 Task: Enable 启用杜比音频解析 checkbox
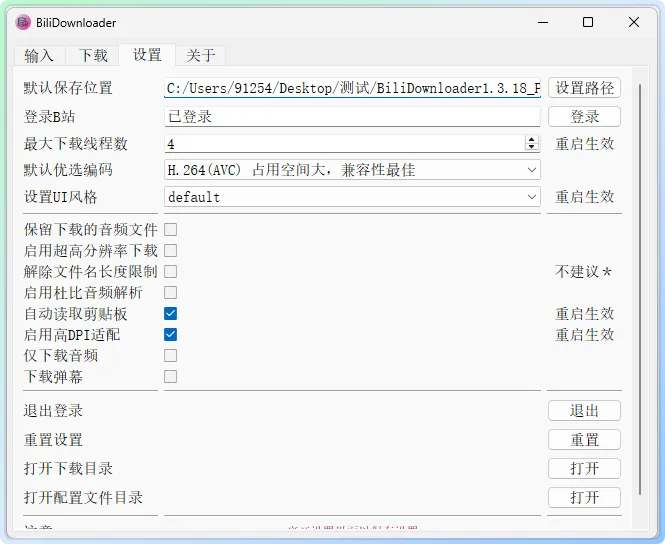click(170, 293)
